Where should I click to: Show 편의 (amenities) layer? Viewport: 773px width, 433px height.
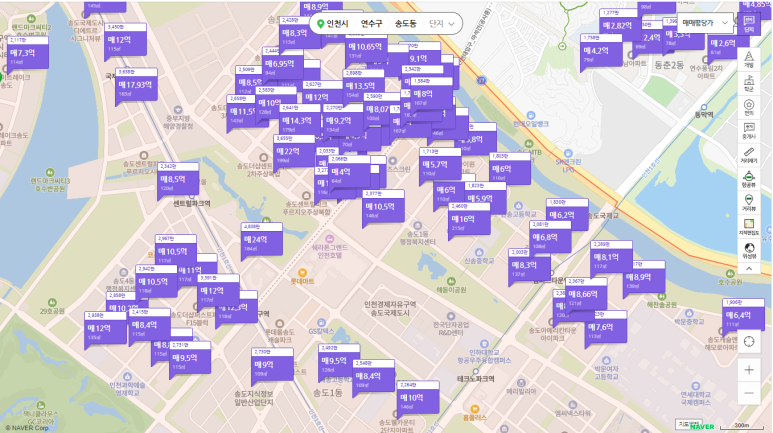(x=749, y=107)
